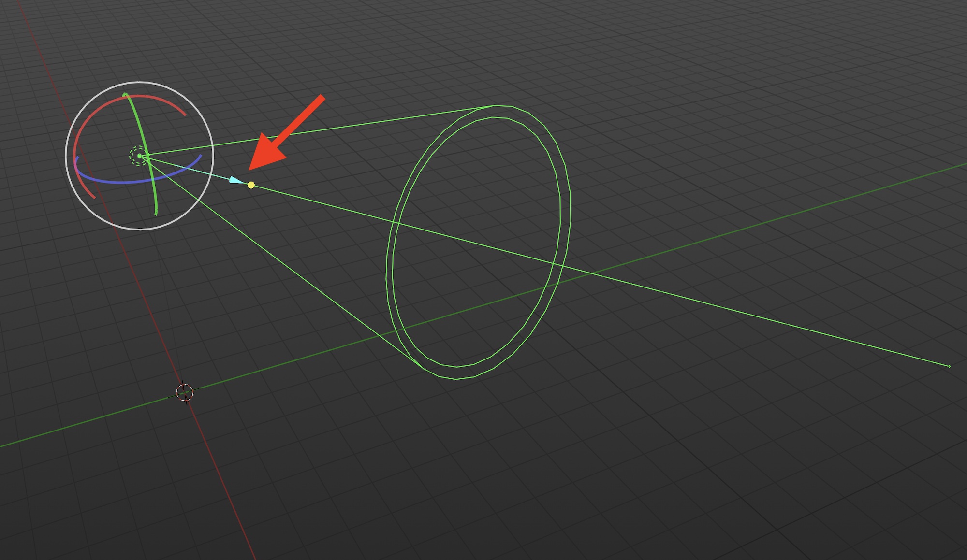The width and height of the screenshot is (967, 560).
Task: Click the yellow dot handle on the spotlight line
Action: click(251, 185)
